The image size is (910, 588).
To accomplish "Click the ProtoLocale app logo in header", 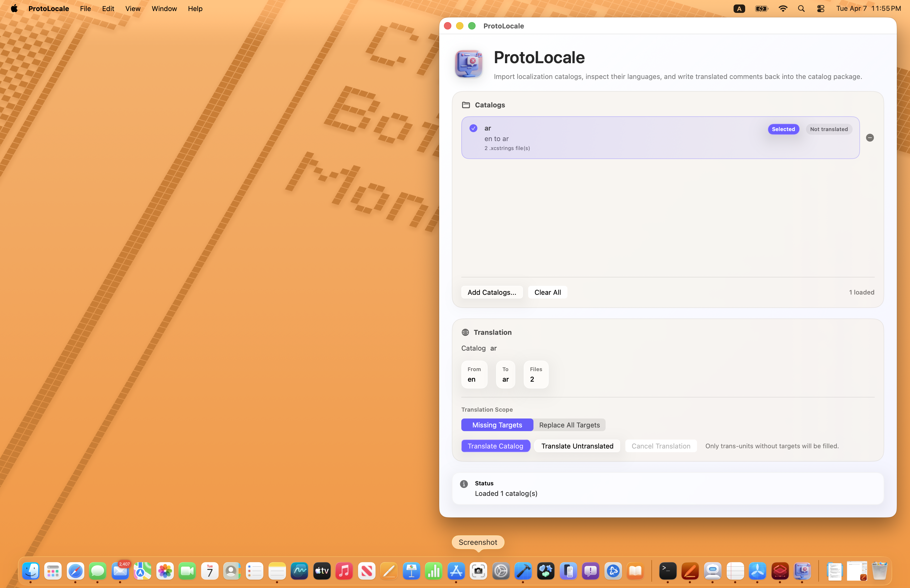I will click(468, 64).
